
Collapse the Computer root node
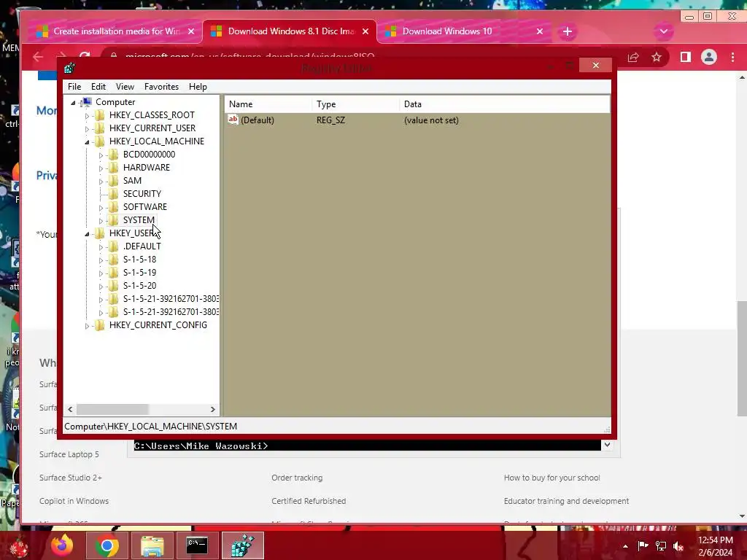click(x=74, y=102)
